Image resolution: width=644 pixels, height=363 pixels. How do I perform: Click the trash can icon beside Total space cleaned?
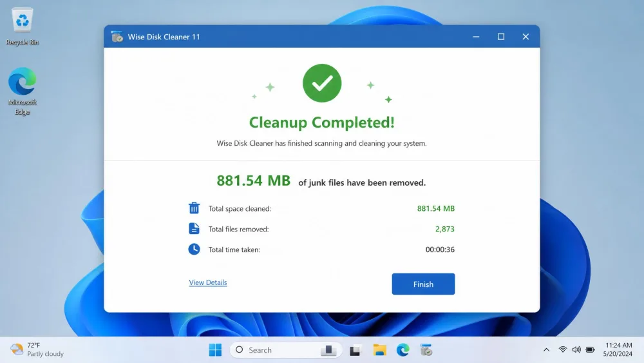pyautogui.click(x=194, y=208)
